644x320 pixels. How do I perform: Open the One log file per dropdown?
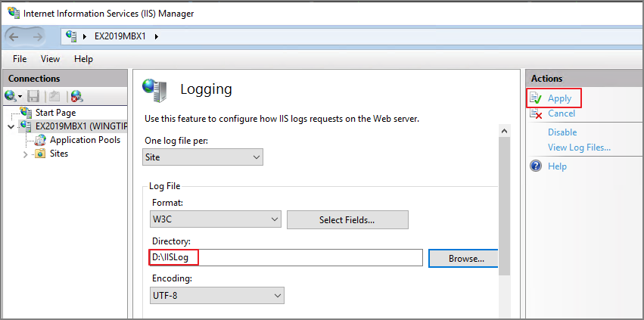click(x=203, y=157)
